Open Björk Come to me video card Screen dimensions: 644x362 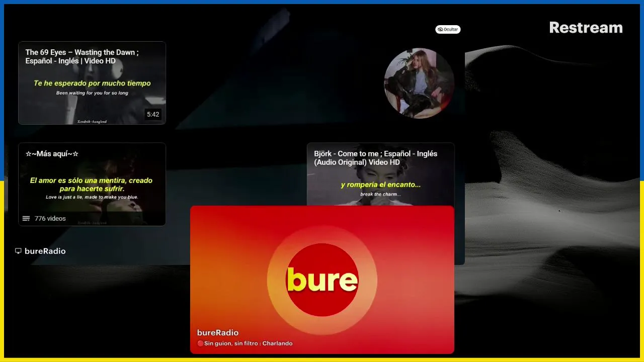pos(380,174)
